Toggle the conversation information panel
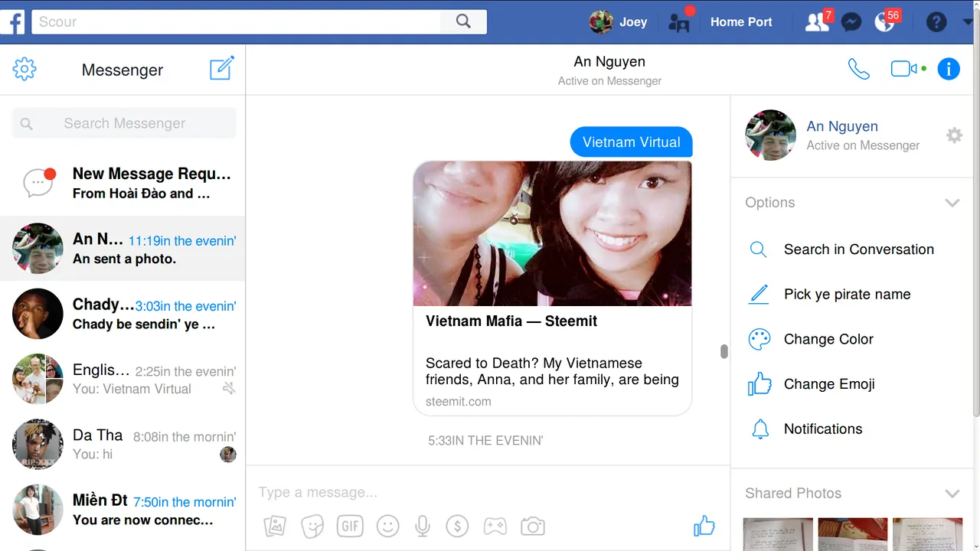Screen dimensions: 980x551 click(x=949, y=69)
